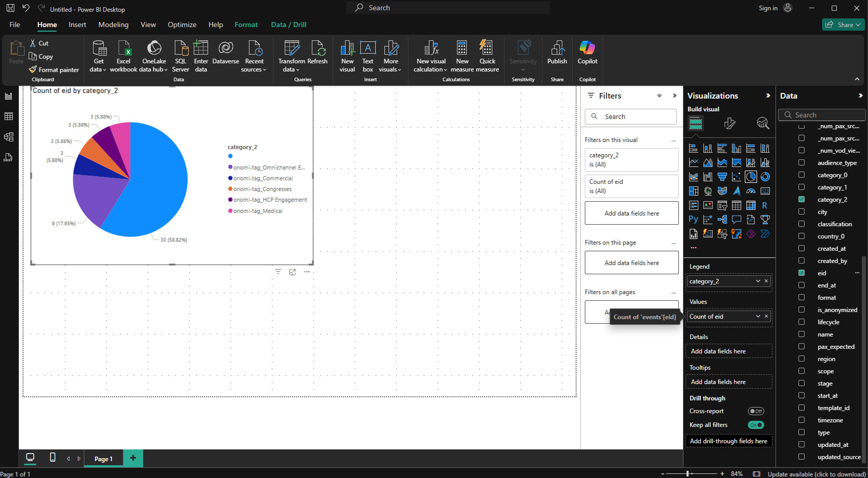The height and width of the screenshot is (478, 868).
Task: Open the Format ribbon tab
Action: 246,25
